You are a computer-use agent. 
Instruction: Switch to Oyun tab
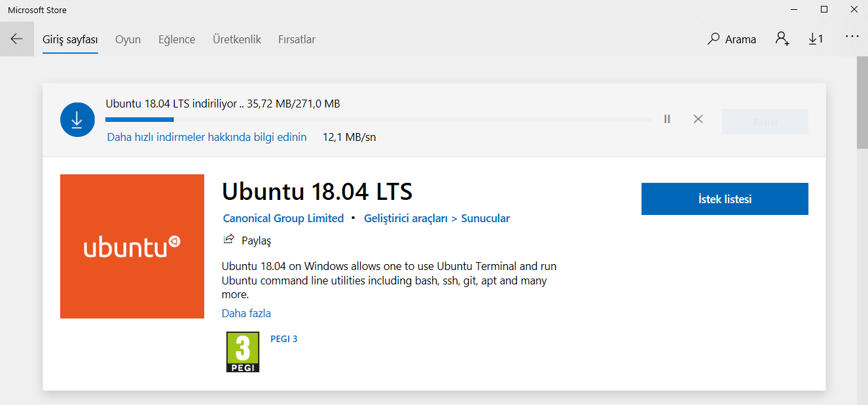tap(128, 39)
